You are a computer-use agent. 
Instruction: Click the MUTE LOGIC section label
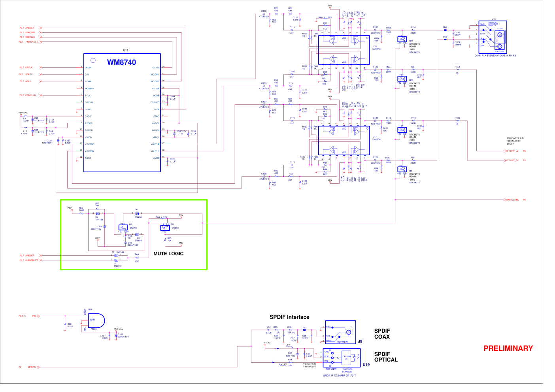click(x=168, y=254)
